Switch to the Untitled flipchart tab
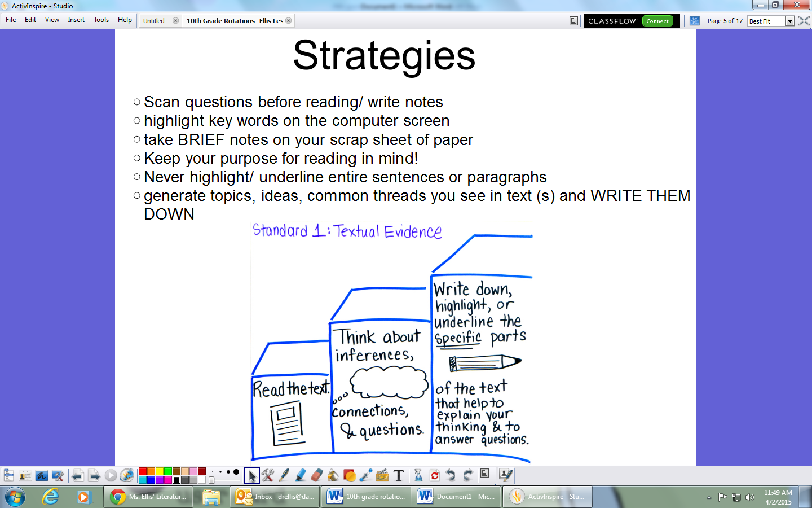This screenshot has height=508, width=812. [x=154, y=21]
